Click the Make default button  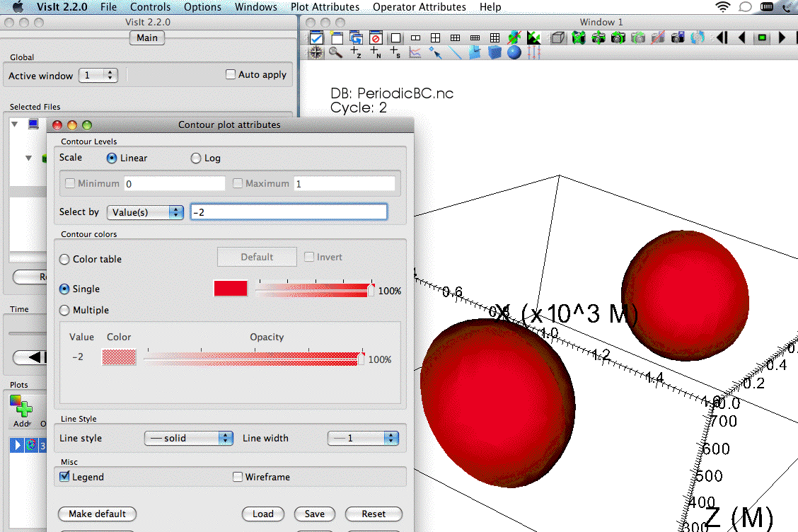tap(97, 514)
